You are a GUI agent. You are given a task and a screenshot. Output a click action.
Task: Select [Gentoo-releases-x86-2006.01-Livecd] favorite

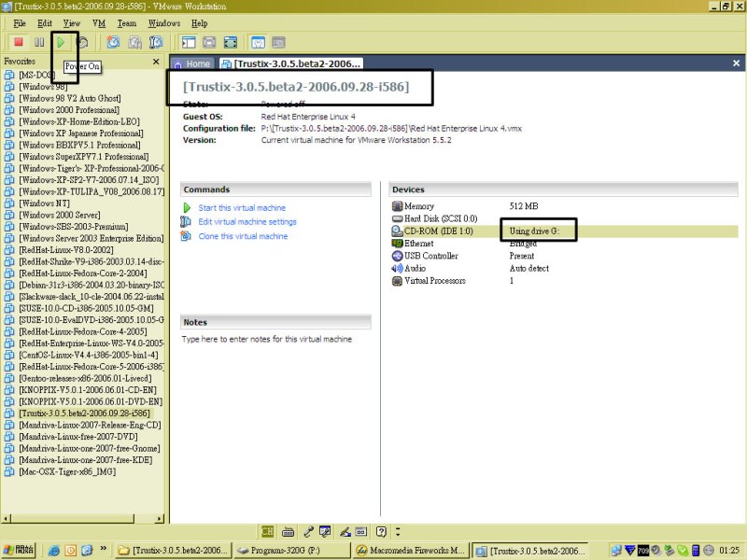pos(85,378)
